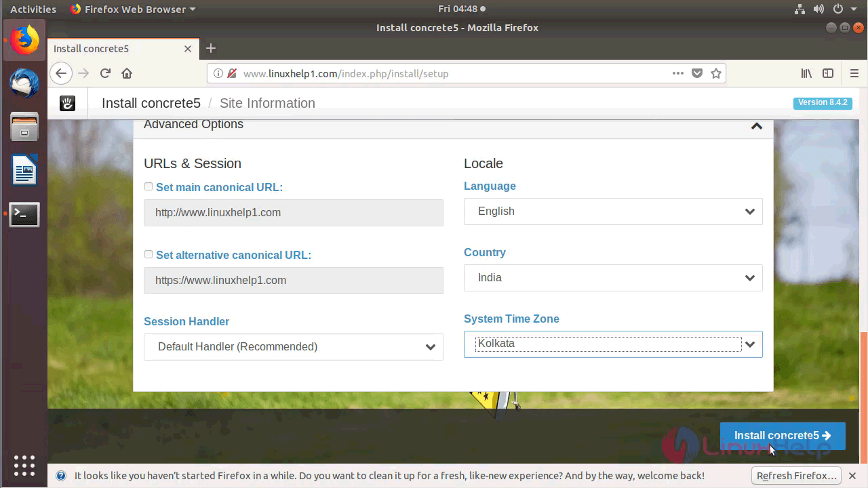Open the volume indicator in top bar

[818, 9]
